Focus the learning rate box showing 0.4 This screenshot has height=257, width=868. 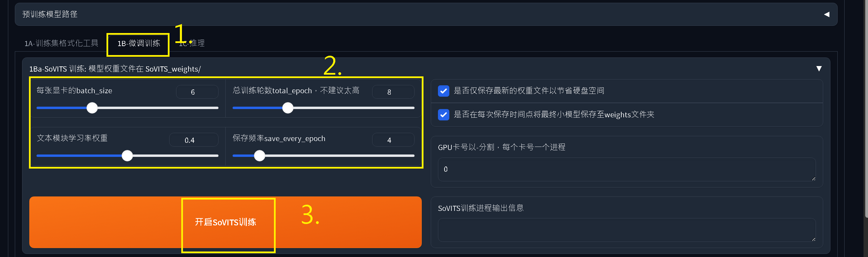[x=194, y=140]
